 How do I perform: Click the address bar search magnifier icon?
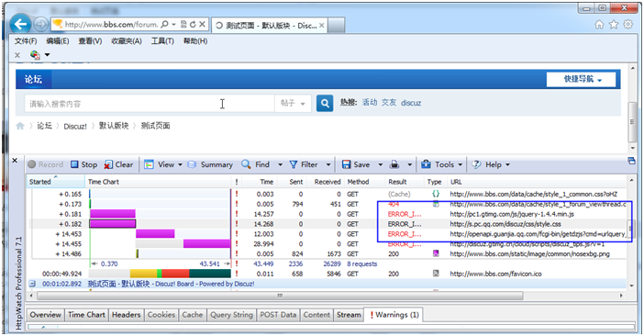point(164,25)
